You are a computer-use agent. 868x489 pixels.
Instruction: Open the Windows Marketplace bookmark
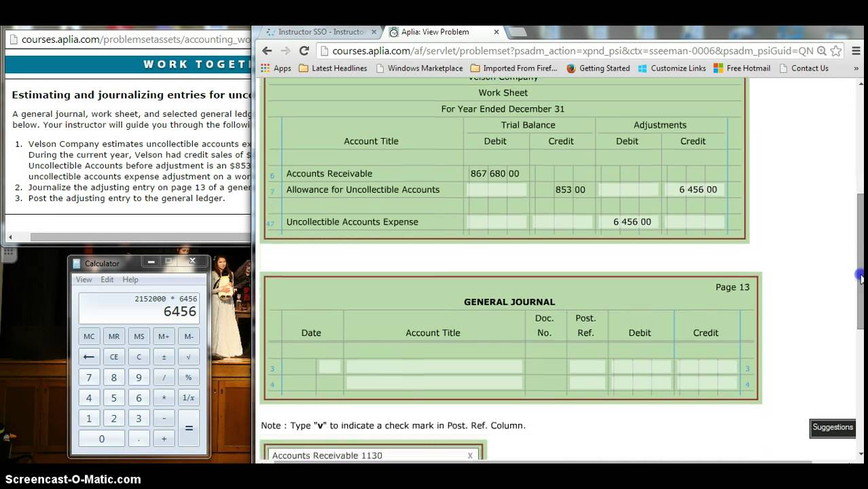pyautogui.click(x=419, y=68)
